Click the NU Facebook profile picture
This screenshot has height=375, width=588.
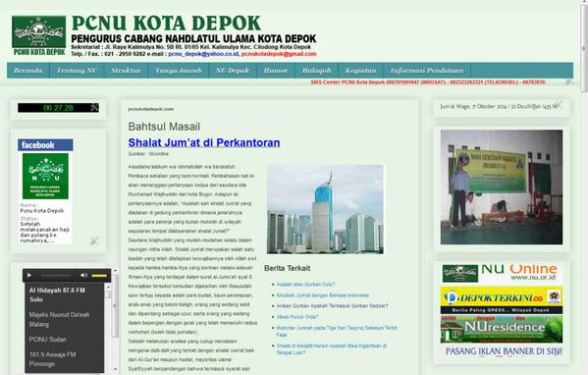pos(45,176)
